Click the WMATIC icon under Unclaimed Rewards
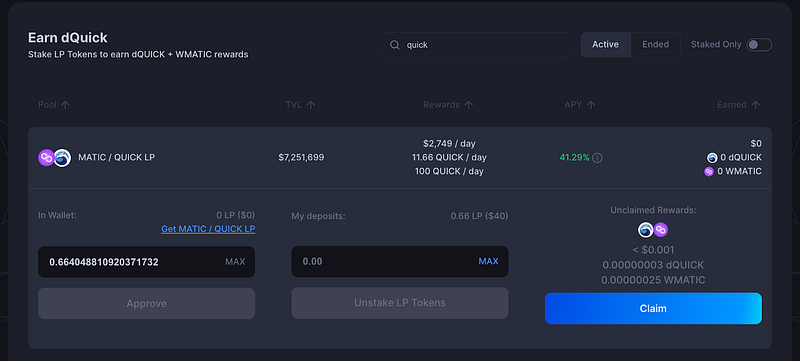Viewport: 800px width, 361px height. click(661, 230)
